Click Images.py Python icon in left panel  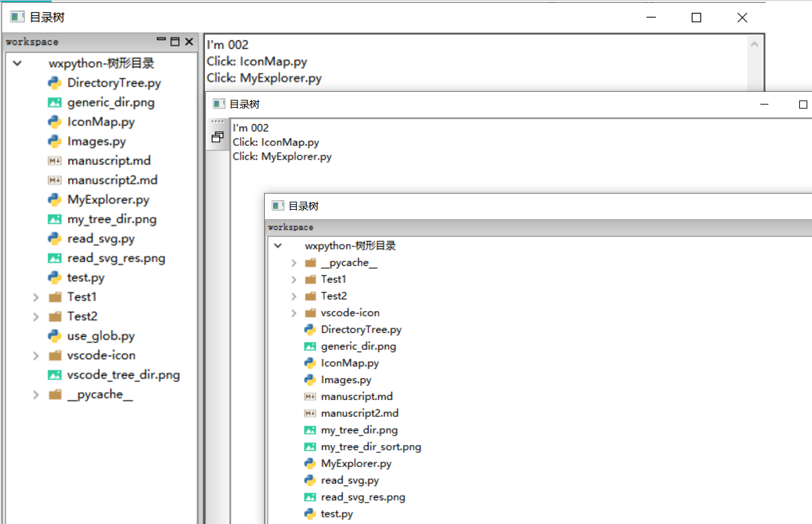coord(54,141)
